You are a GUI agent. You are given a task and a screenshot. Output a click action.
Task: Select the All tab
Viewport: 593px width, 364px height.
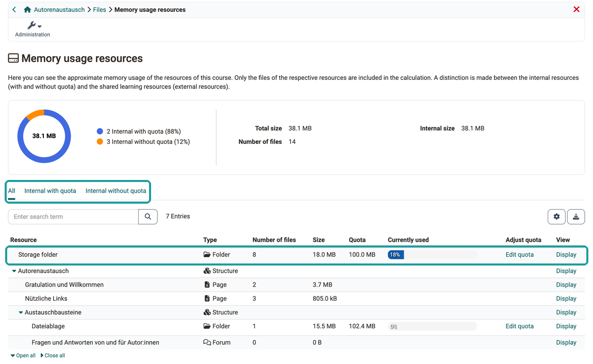click(12, 191)
